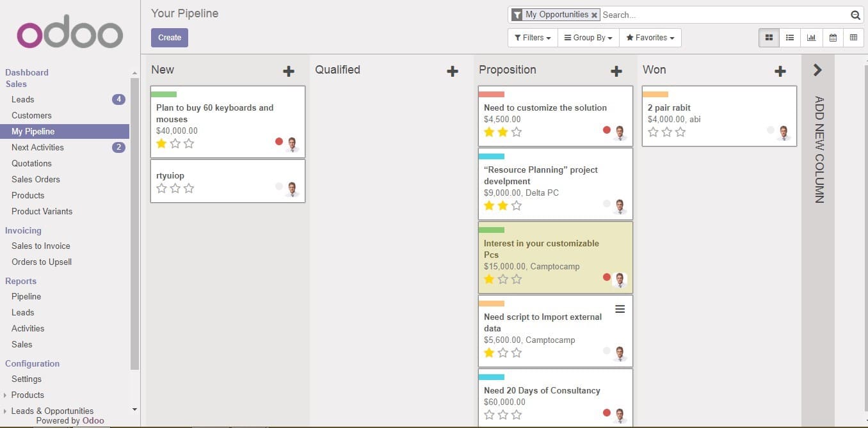Viewport: 868px width, 428px height.
Task: Click red activity dot on Consultancy card
Action: (x=607, y=413)
